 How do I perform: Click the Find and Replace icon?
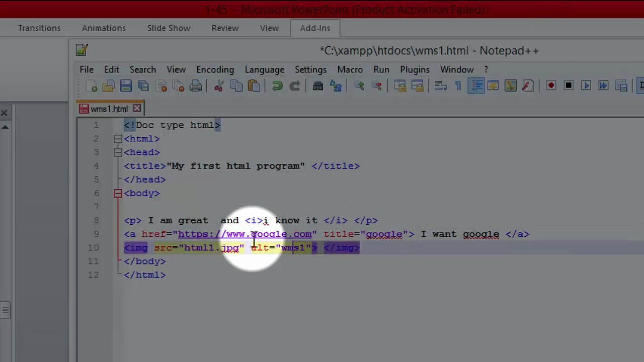pos(336,86)
